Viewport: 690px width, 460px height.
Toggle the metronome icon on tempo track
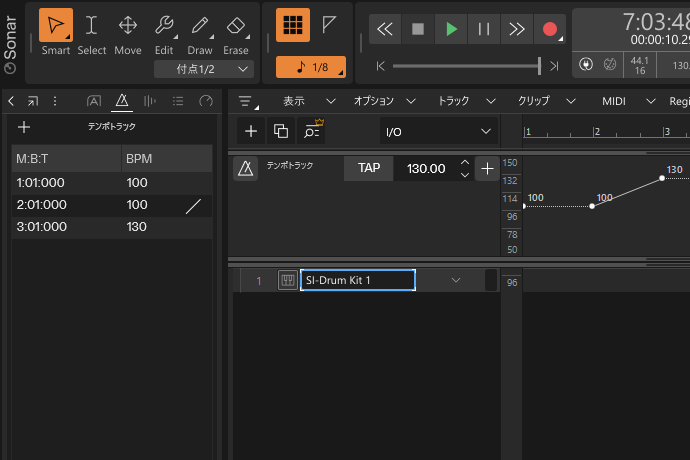pyautogui.click(x=245, y=168)
